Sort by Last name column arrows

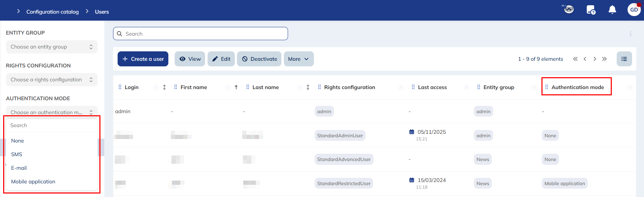click(308, 87)
